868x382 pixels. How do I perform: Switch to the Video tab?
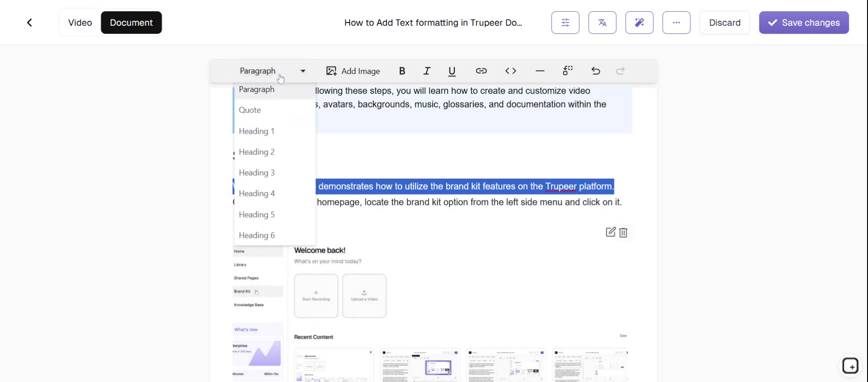pos(80,23)
